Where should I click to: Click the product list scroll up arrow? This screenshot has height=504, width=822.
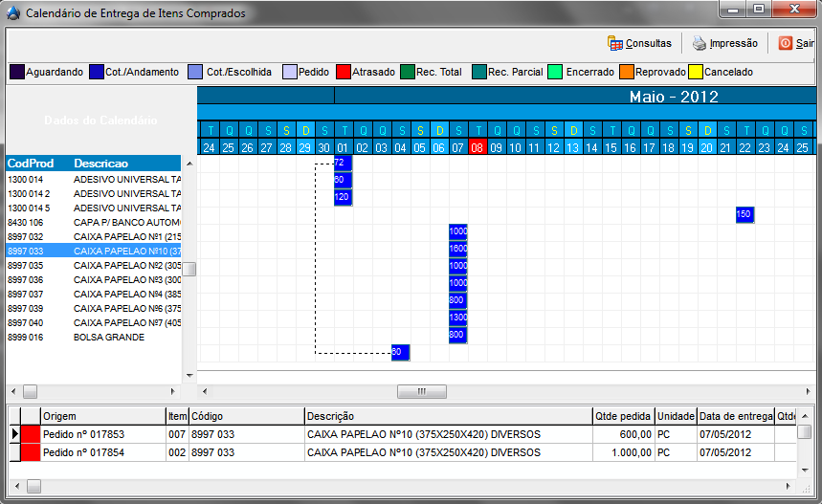189,164
